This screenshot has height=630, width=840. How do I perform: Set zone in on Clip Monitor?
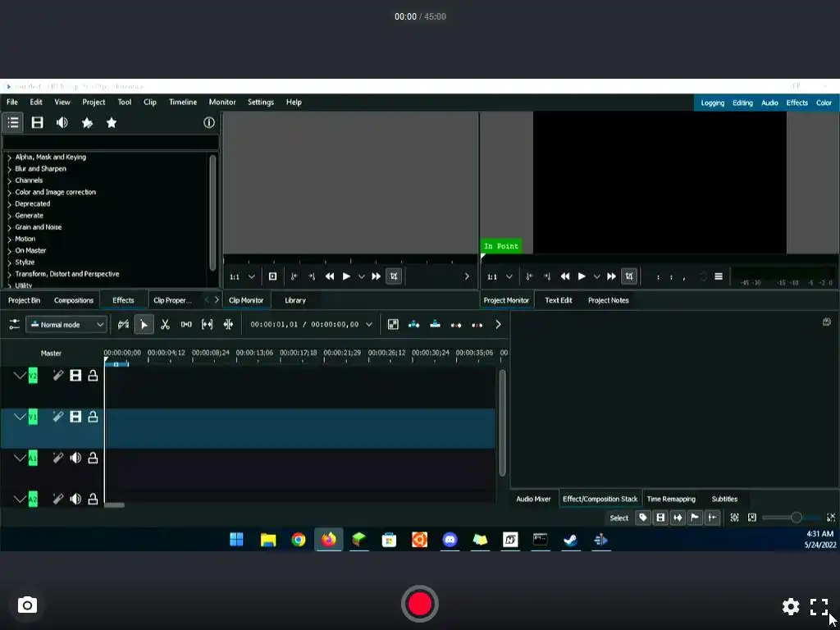(294, 276)
